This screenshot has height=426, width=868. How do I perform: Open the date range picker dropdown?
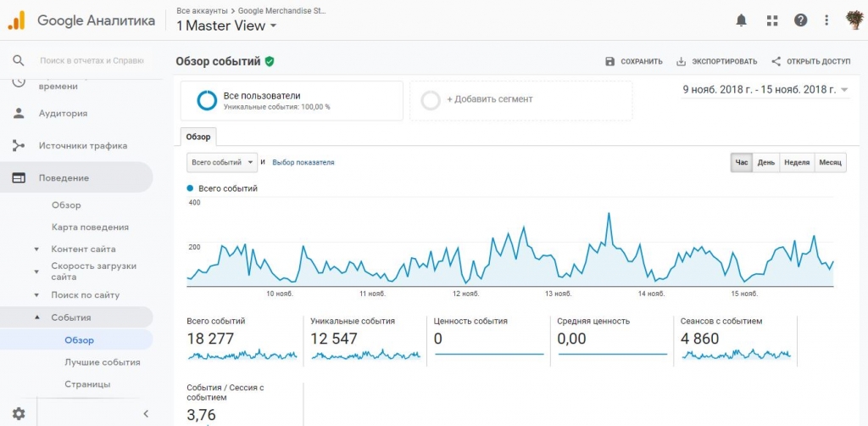tap(766, 90)
